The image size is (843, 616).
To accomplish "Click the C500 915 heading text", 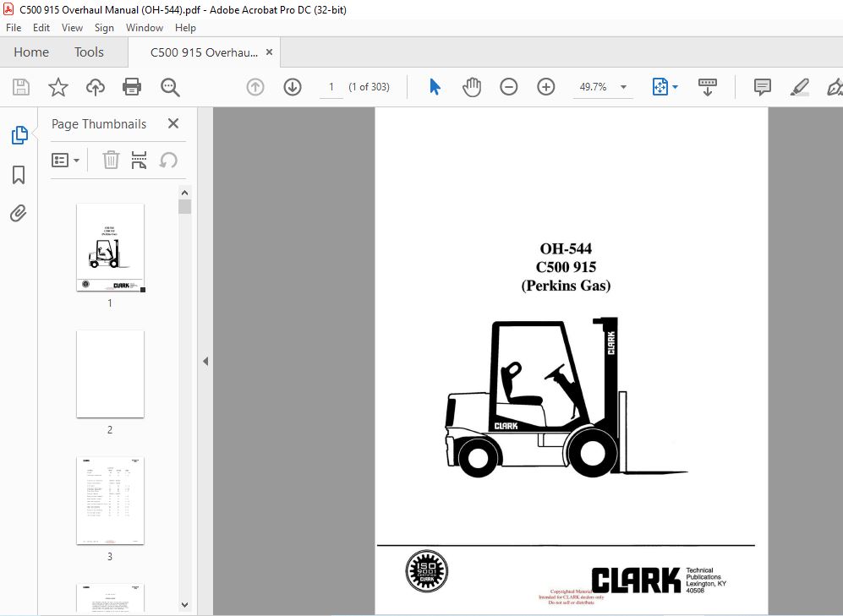I will point(566,267).
